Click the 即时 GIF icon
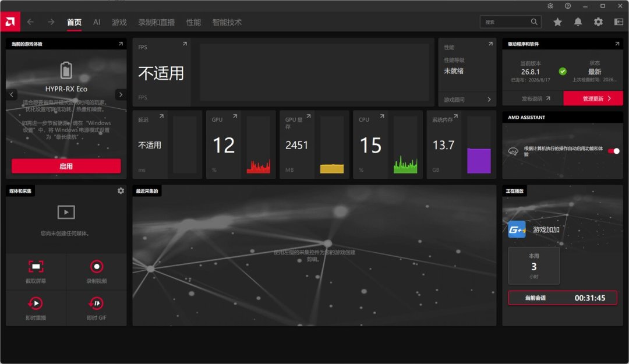The width and height of the screenshot is (629, 364). [97, 303]
